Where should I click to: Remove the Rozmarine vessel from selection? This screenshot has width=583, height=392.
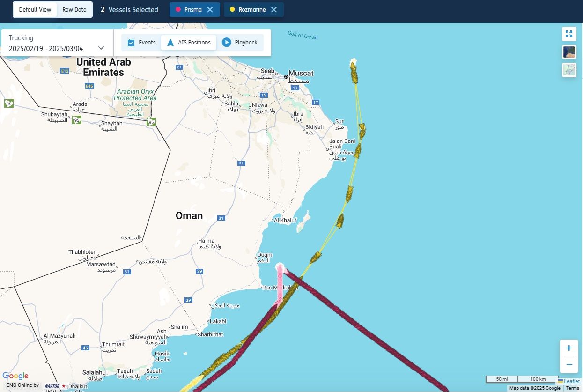click(x=274, y=9)
